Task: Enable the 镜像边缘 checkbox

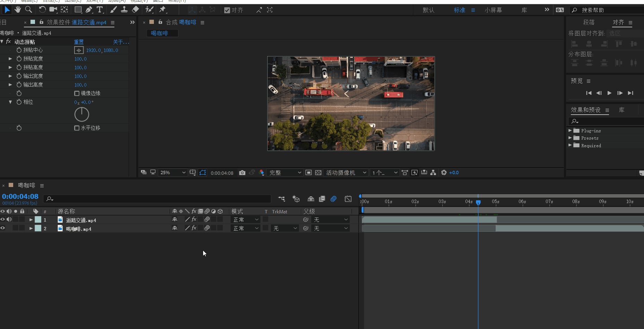Action: click(77, 94)
